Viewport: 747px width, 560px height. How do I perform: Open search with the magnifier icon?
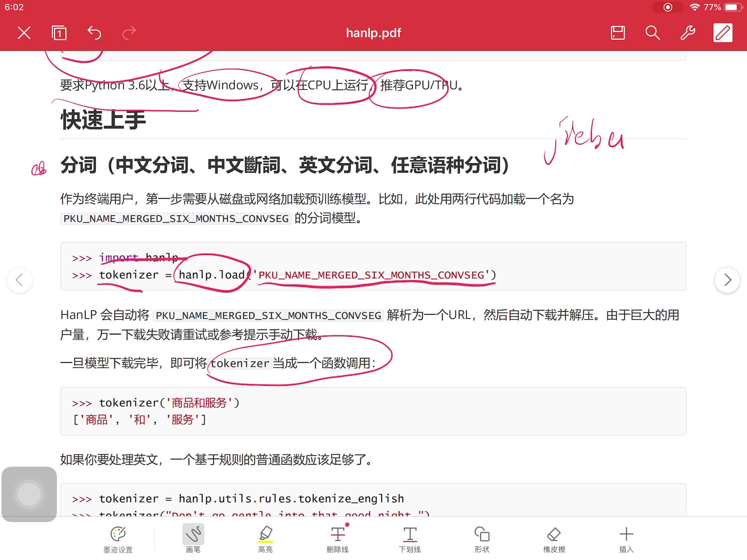tap(652, 33)
